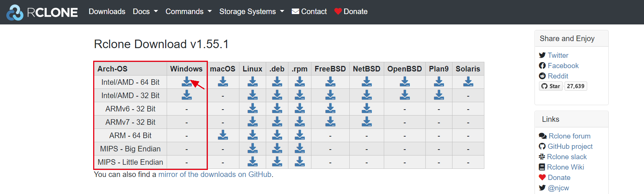
Task: Download Windows Intel/AMD 32 Bit build
Action: [x=186, y=95]
